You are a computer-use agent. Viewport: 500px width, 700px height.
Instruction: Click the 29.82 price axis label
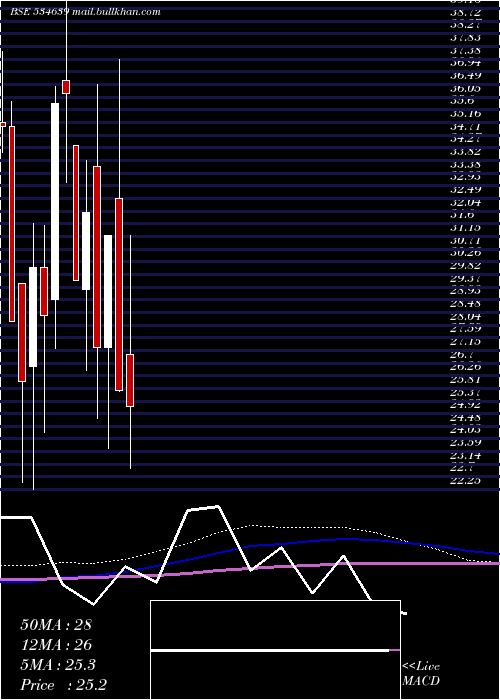465,266
